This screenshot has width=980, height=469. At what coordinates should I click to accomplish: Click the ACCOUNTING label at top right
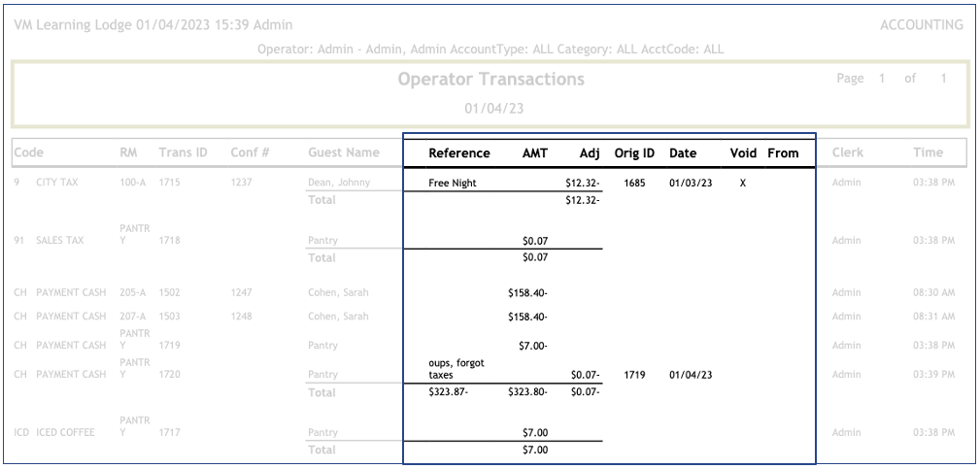[921, 24]
